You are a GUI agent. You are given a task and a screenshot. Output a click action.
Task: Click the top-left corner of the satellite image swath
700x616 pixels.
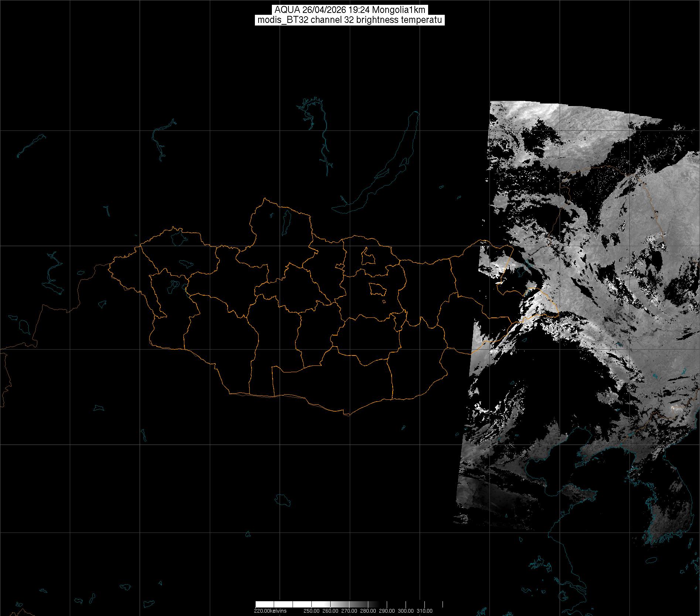491,102
